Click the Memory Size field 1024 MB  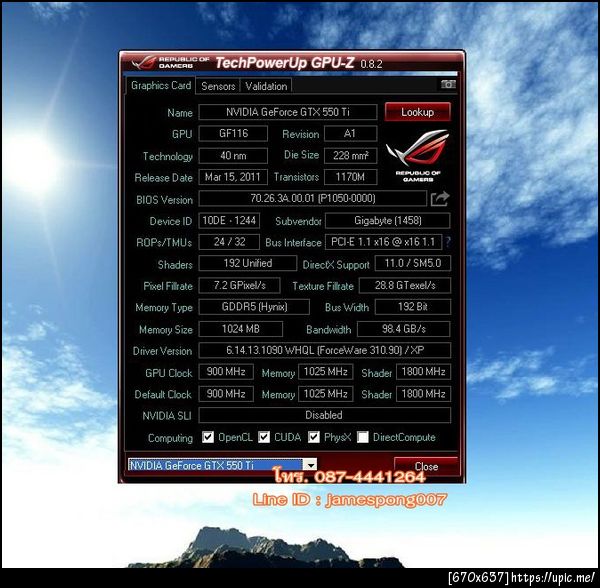click(x=241, y=329)
